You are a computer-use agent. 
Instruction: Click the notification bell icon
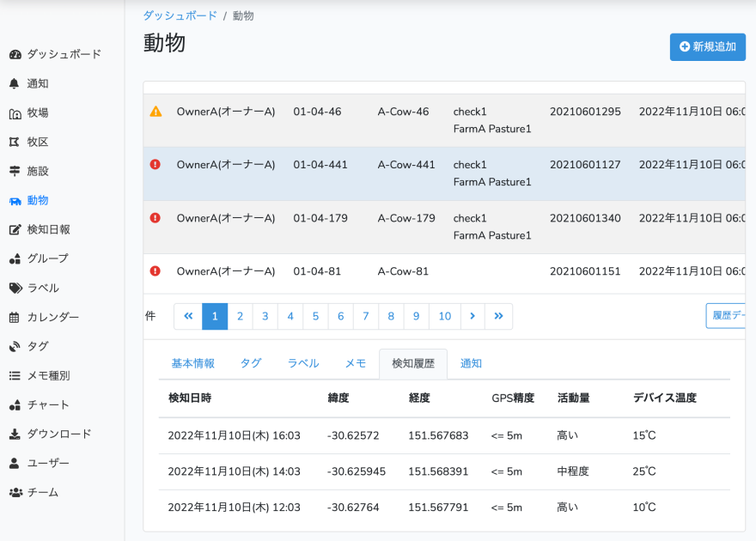click(15, 83)
